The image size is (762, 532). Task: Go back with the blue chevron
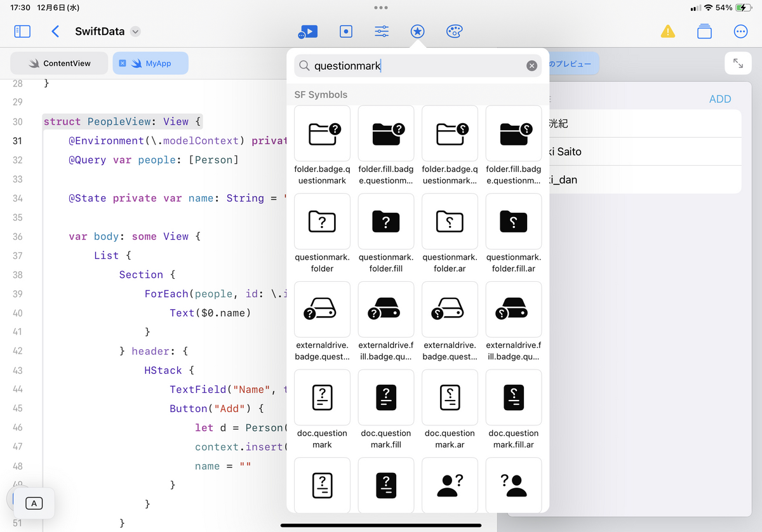click(x=55, y=31)
